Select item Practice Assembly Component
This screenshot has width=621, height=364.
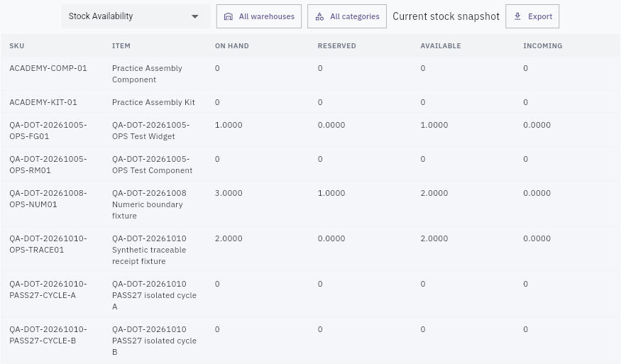click(x=147, y=74)
